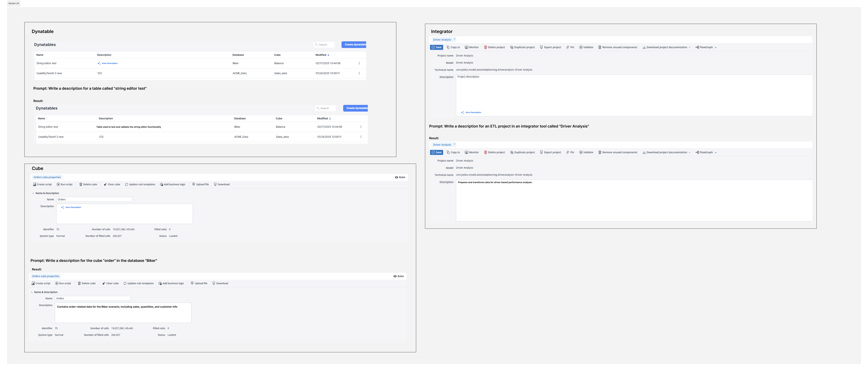Image resolution: width=868 pixels, height=371 pixels.
Task: Select the Orders cube properties tab in upper Cube panel
Action: point(47,177)
